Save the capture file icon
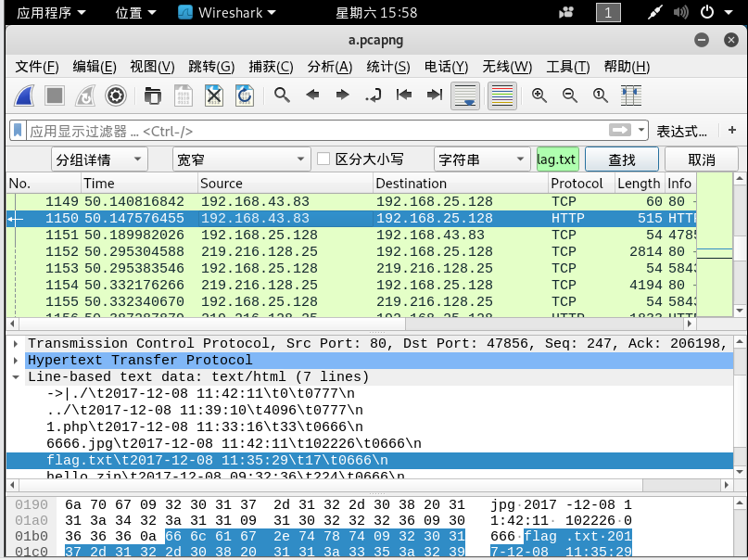748x560 pixels. (x=184, y=95)
